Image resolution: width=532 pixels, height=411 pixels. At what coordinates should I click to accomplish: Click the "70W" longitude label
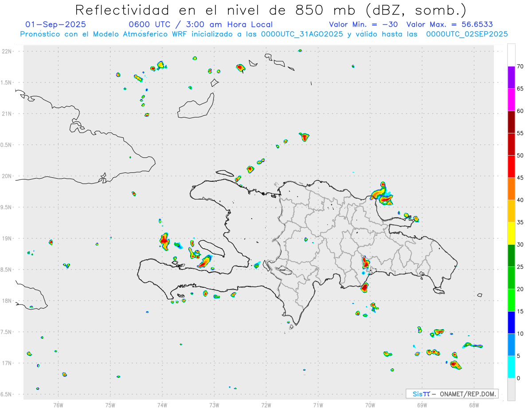pos(370,405)
